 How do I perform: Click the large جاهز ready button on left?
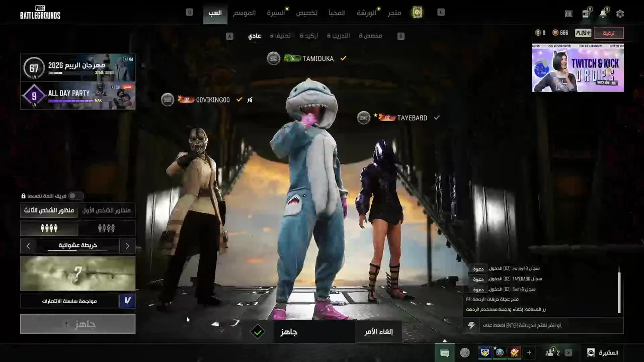pyautogui.click(x=78, y=324)
